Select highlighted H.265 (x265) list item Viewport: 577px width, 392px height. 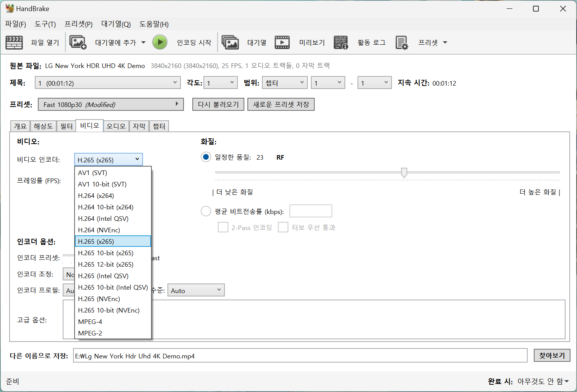coord(113,241)
